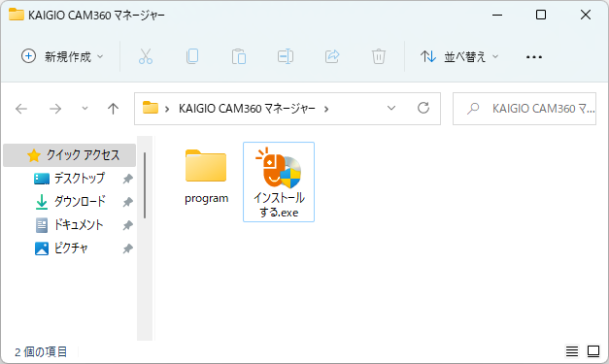Go up one folder level
The height and width of the screenshot is (364, 609).
tap(113, 109)
